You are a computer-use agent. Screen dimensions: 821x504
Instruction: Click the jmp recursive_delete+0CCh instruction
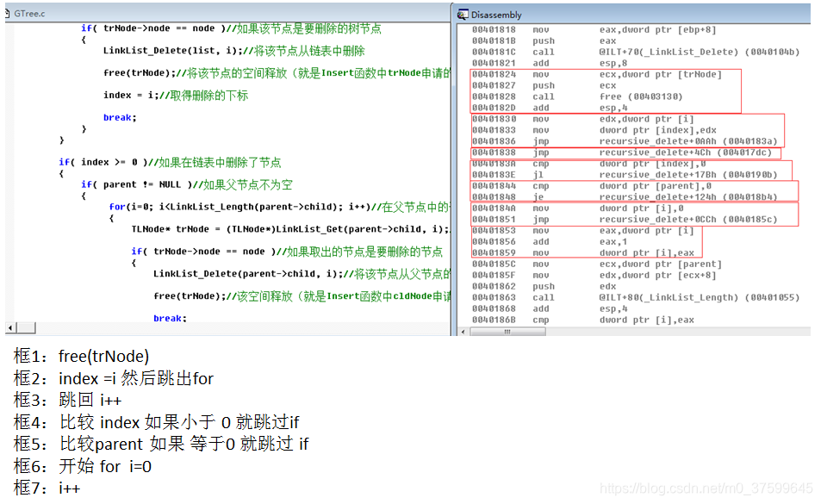click(655, 220)
